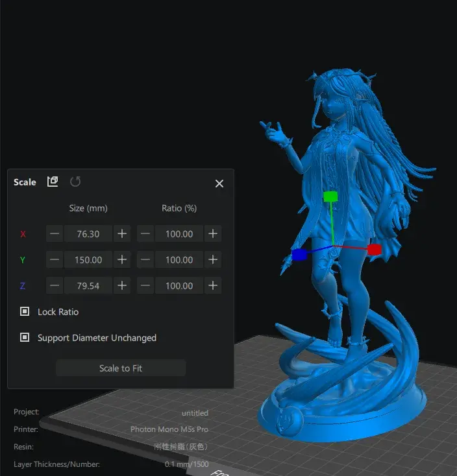Toggle Support Diameter Unchanged checkbox
The width and height of the screenshot is (457, 476).
tap(25, 337)
